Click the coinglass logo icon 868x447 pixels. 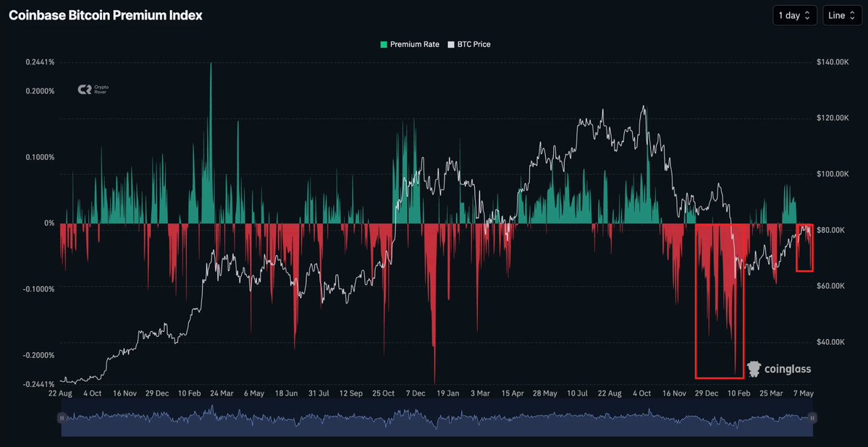754,369
